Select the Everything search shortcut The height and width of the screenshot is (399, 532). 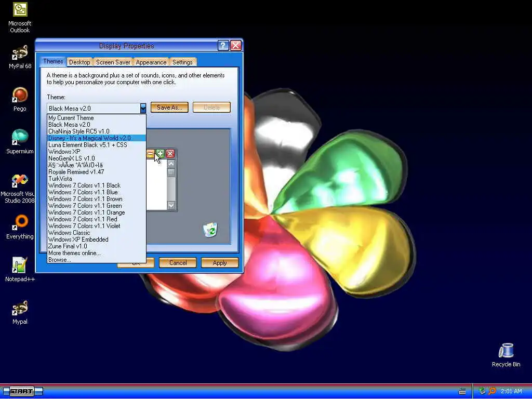click(20, 227)
